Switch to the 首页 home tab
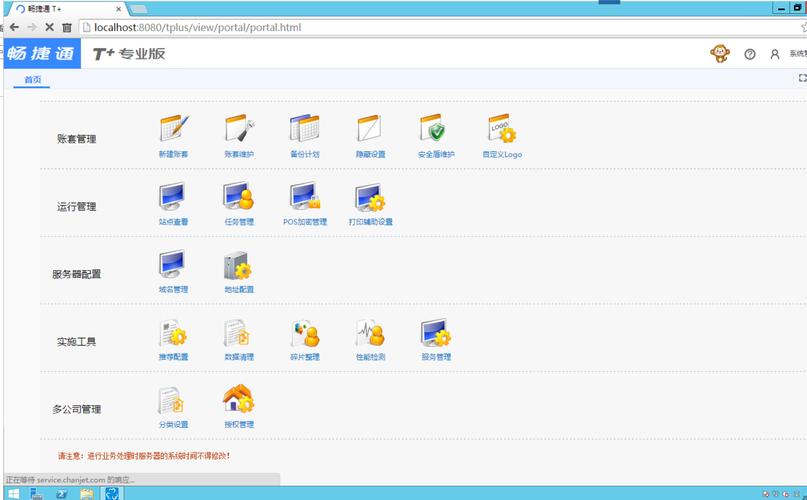Screen dimensions: 807x500 tap(33, 80)
